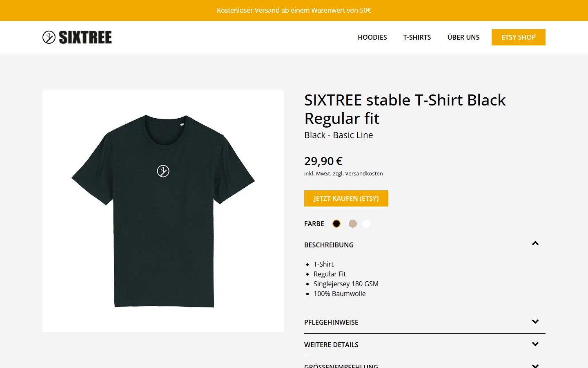
Task: Click the Beschreibung heading
Action: click(329, 245)
